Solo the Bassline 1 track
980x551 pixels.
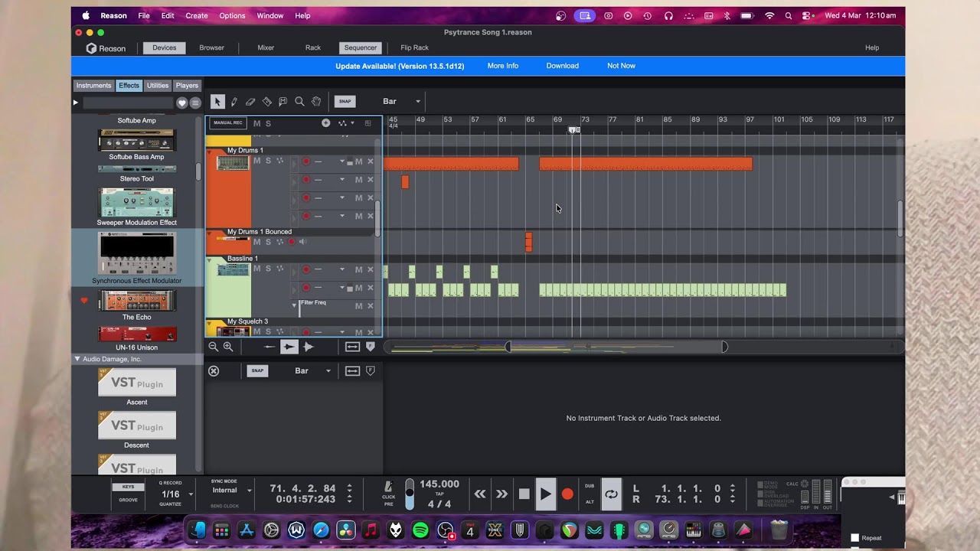[x=268, y=269]
